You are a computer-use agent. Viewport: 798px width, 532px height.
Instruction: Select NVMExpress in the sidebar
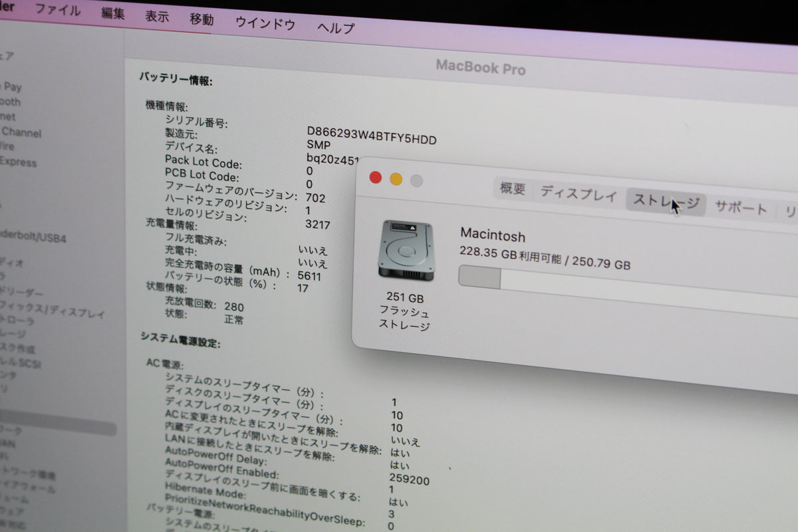click(x=18, y=162)
